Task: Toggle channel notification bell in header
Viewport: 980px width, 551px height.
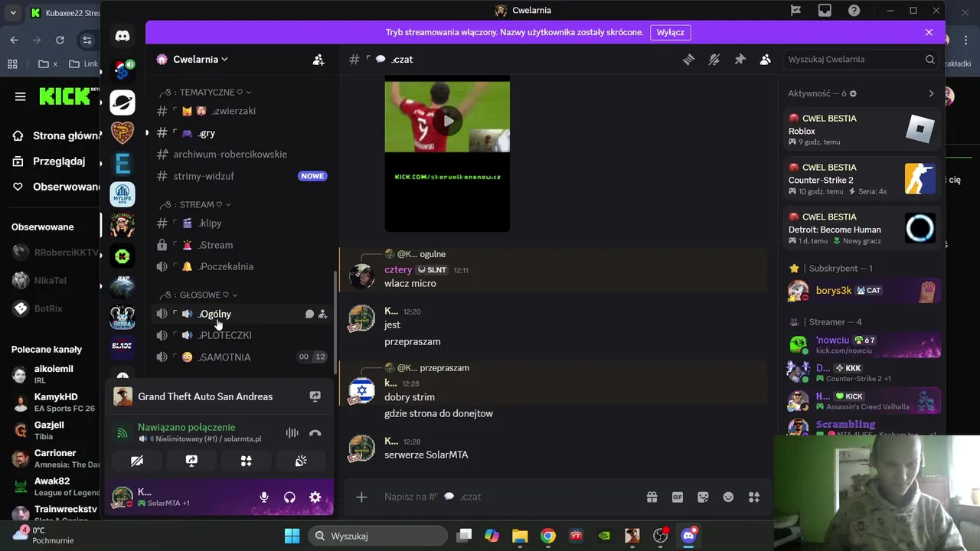Action: [x=714, y=59]
